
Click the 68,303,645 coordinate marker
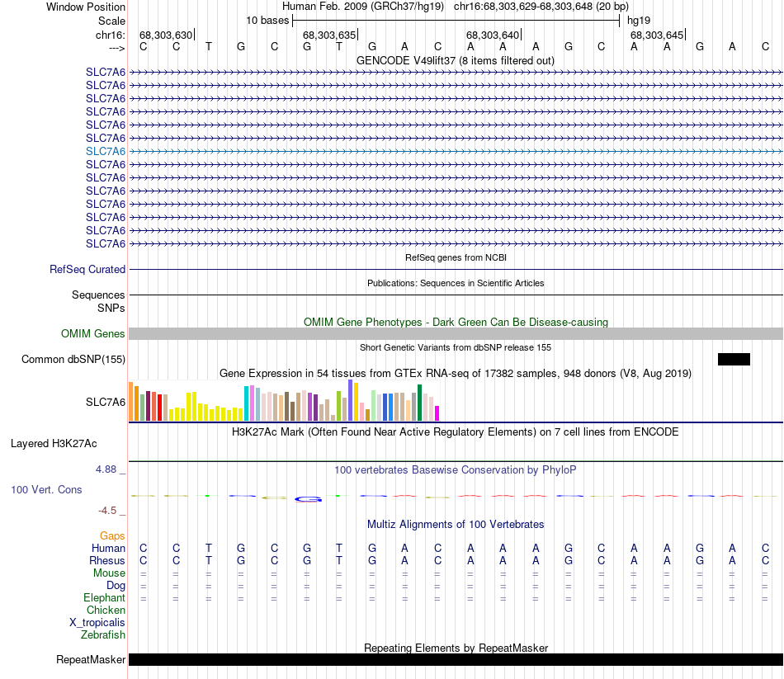point(657,35)
